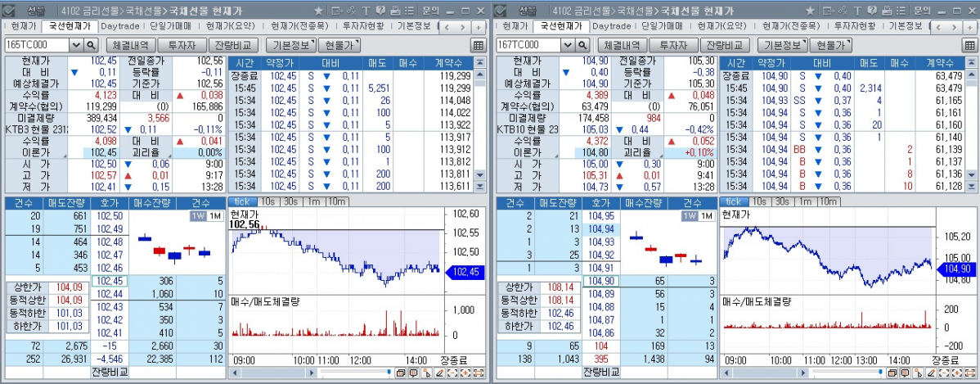Click the export icon in left window title bar

coord(336,11)
